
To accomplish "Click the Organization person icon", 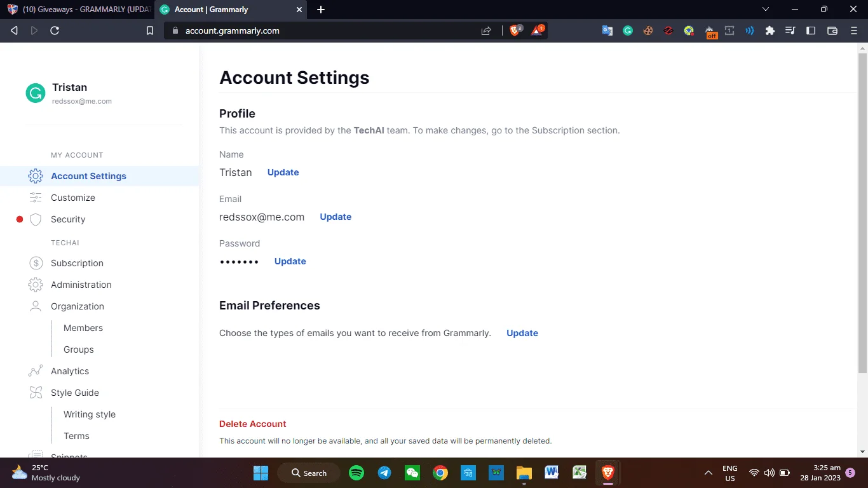I will 36,306.
